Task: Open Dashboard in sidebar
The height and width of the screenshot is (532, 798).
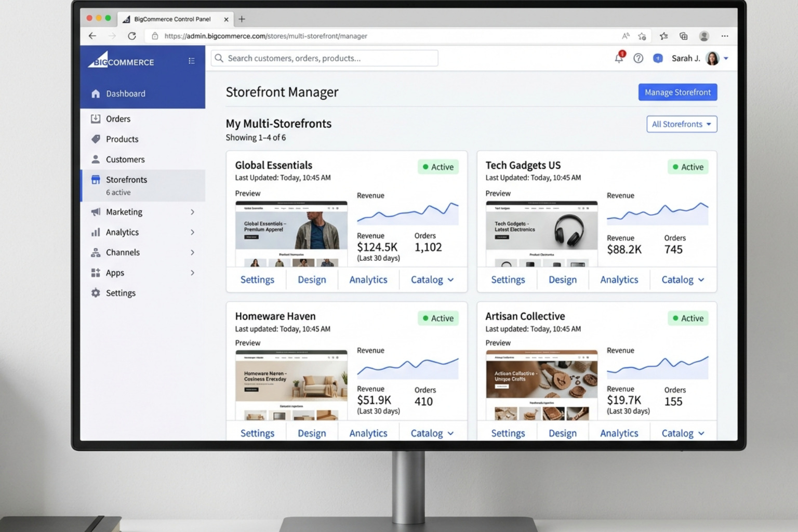Action: pos(143,94)
